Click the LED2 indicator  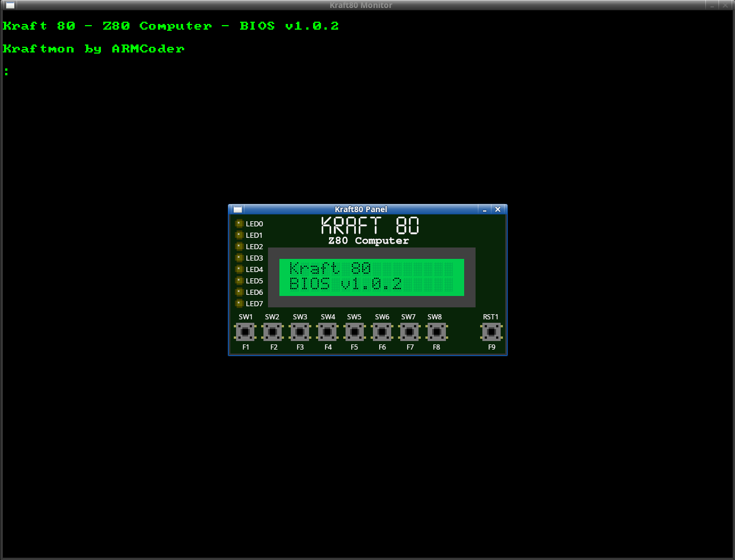[239, 246]
